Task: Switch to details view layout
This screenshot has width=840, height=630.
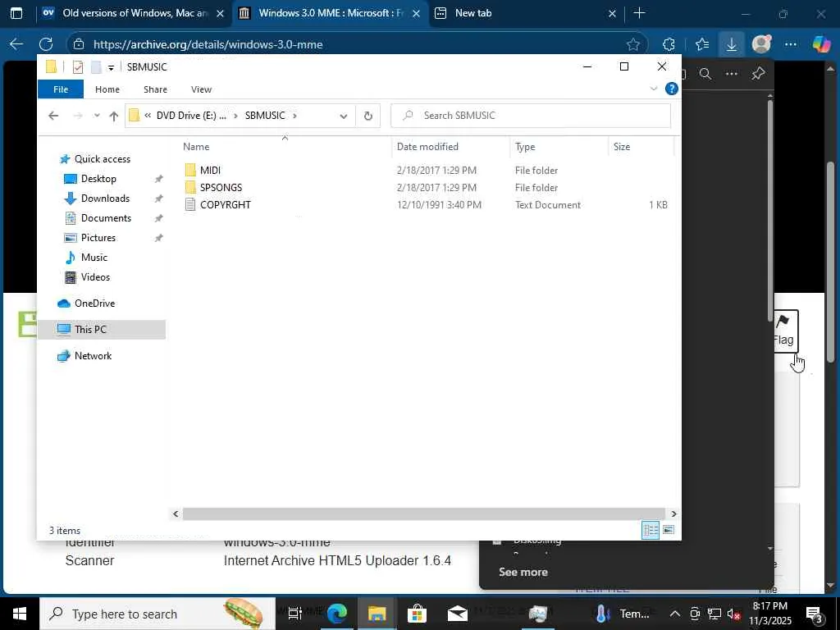Action: click(x=651, y=530)
